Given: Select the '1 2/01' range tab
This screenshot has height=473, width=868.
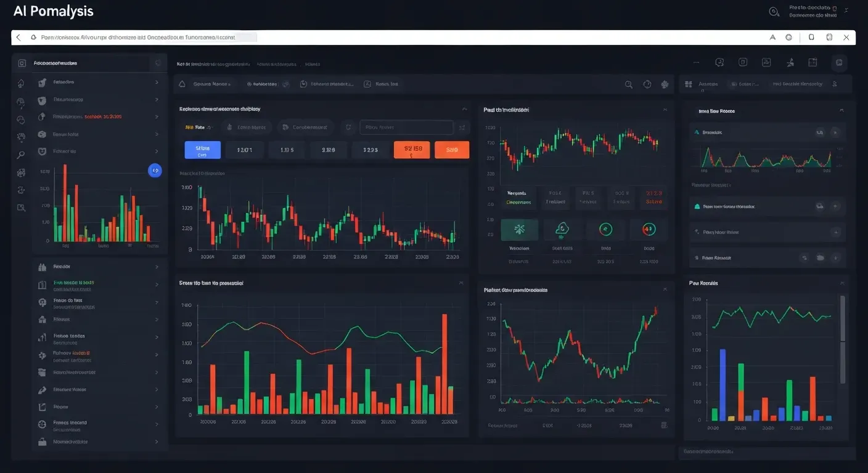Looking at the screenshot, I should (x=244, y=150).
